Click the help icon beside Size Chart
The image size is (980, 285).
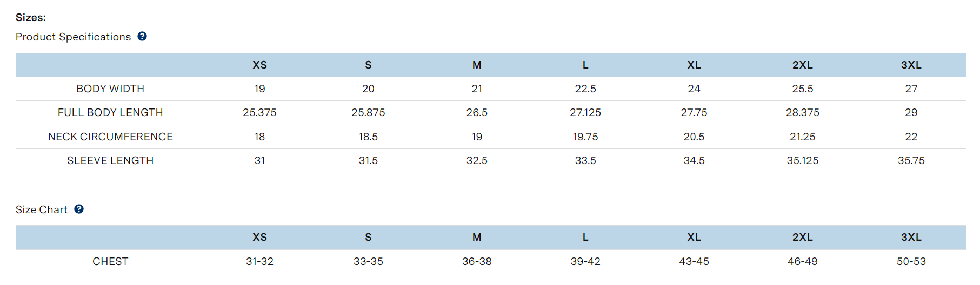tap(79, 209)
